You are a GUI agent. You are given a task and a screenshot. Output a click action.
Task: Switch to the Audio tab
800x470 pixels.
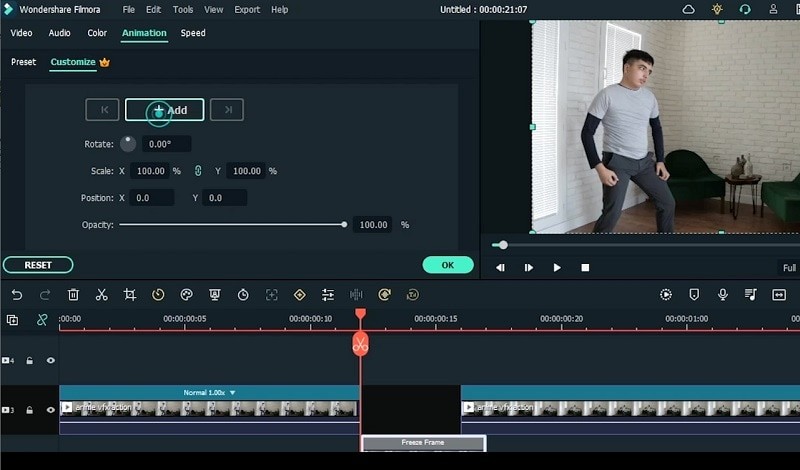59,33
